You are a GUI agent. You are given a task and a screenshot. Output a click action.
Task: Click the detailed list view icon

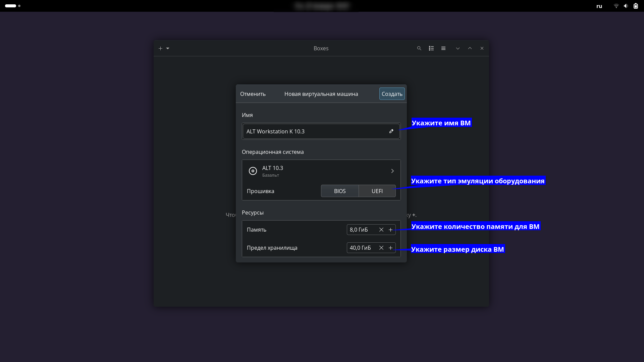tap(431, 48)
